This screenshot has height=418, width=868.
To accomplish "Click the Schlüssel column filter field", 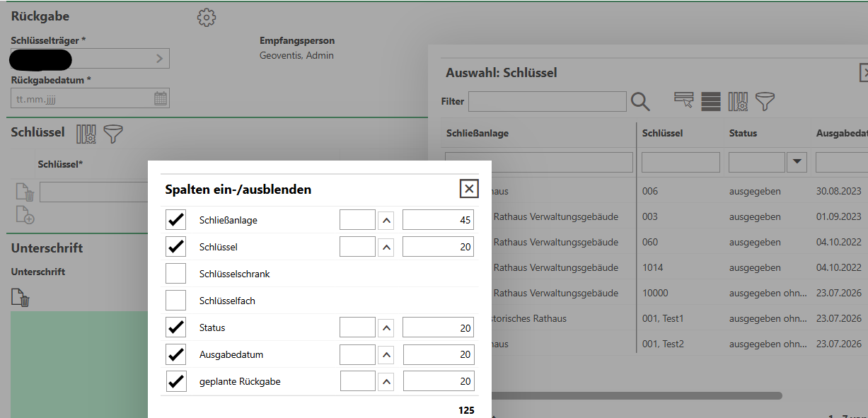I will tap(681, 162).
